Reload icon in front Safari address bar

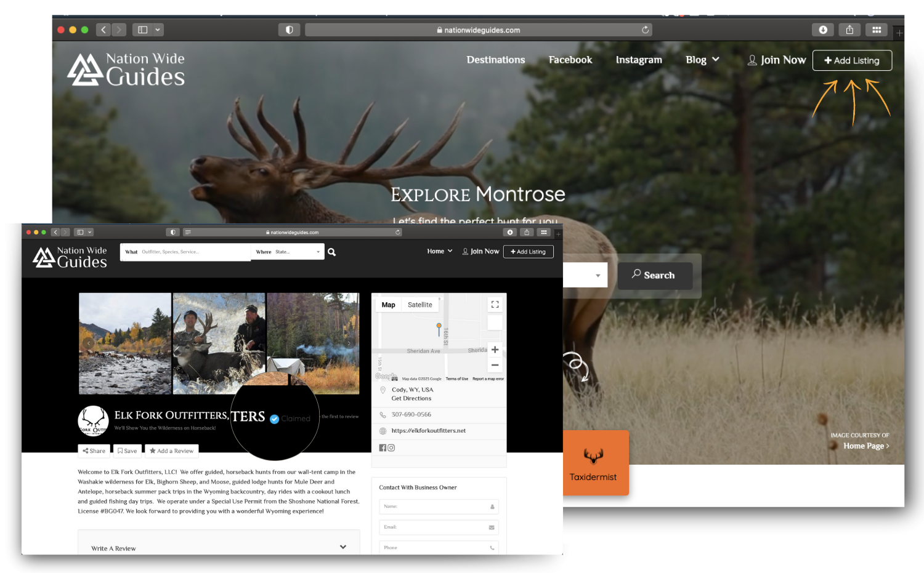point(398,232)
